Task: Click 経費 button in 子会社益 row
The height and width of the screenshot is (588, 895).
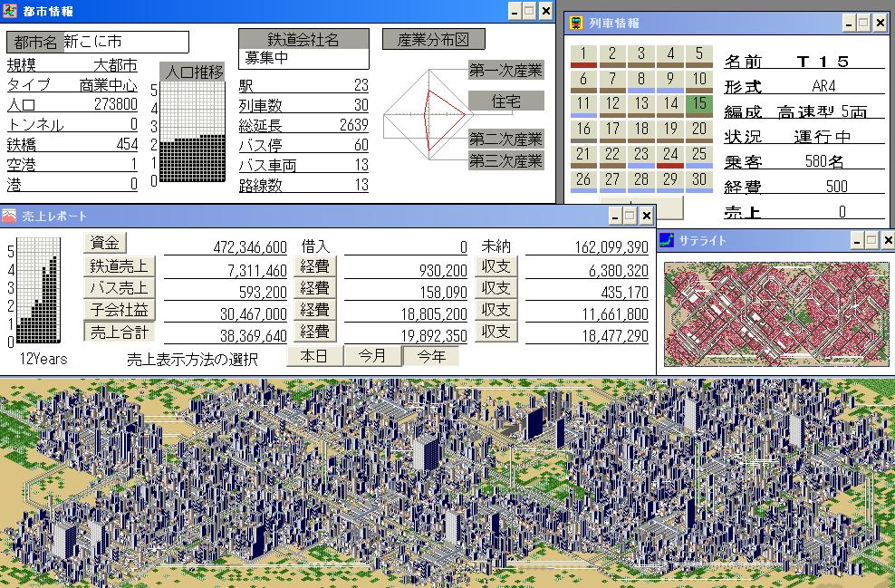Action: point(315,310)
